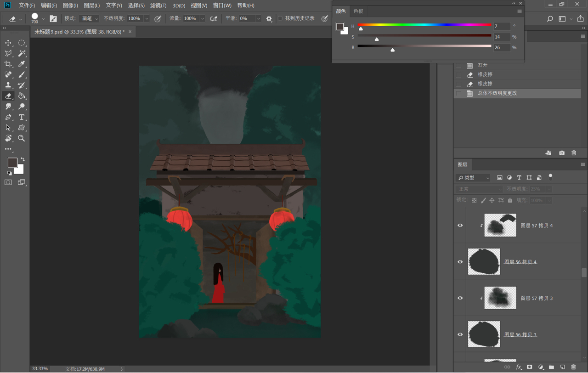Enable the 抹到历史记录 checkbox
Viewport: 588px width, 373px height.
[x=280, y=18]
